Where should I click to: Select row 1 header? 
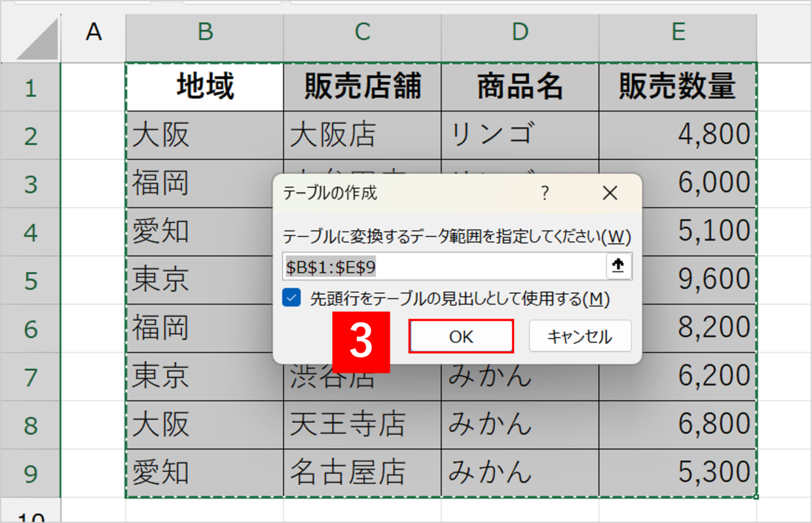tap(31, 87)
